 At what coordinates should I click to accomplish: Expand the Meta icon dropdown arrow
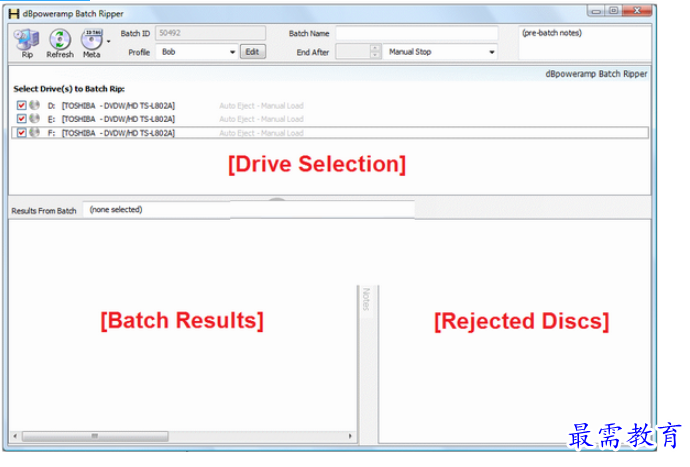point(108,42)
